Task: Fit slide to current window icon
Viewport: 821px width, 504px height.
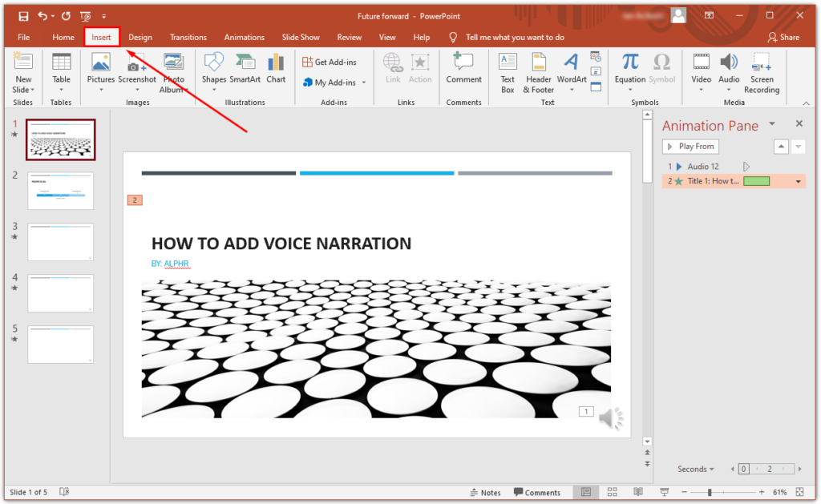Action: point(799,492)
